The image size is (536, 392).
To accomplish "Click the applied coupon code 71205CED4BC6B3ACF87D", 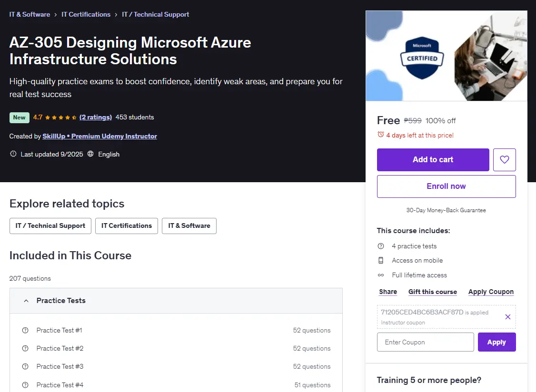I will 422,312.
